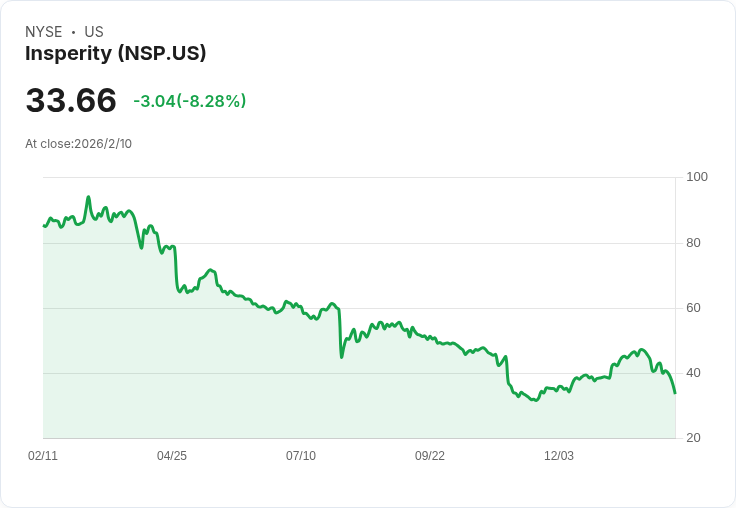Select the 09/22 date label
Viewport: 736px width, 508px height.
[x=430, y=456]
